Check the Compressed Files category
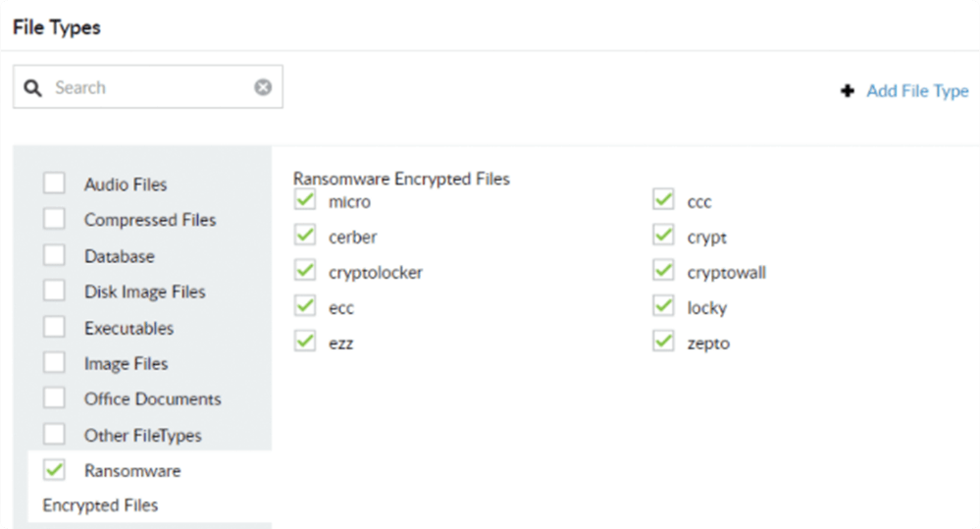This screenshot has width=980, height=529. click(x=55, y=219)
